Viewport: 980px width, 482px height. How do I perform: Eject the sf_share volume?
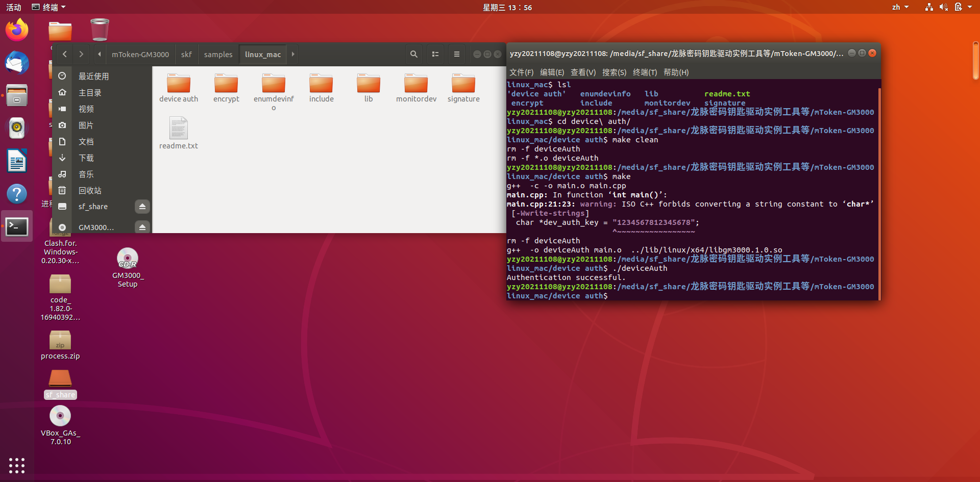(142, 207)
